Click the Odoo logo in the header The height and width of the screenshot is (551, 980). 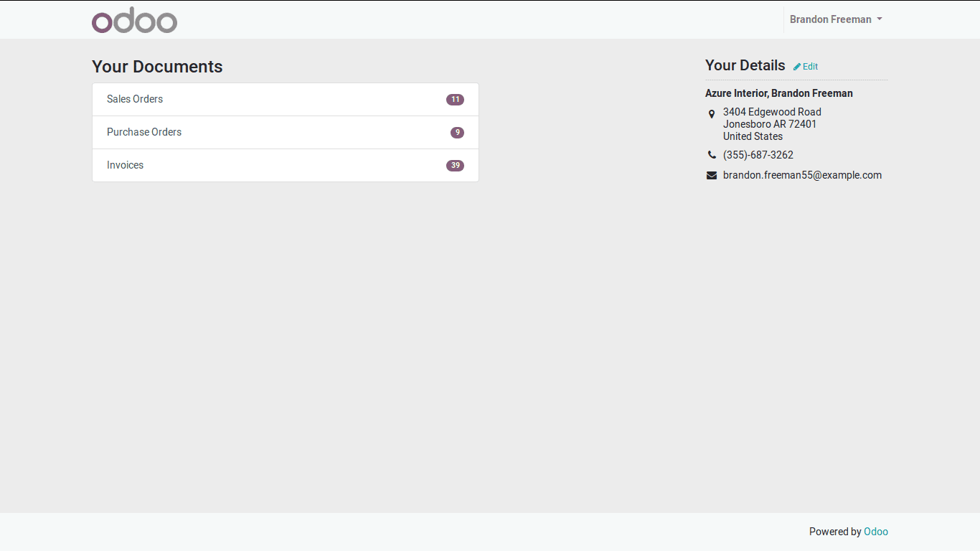134,20
